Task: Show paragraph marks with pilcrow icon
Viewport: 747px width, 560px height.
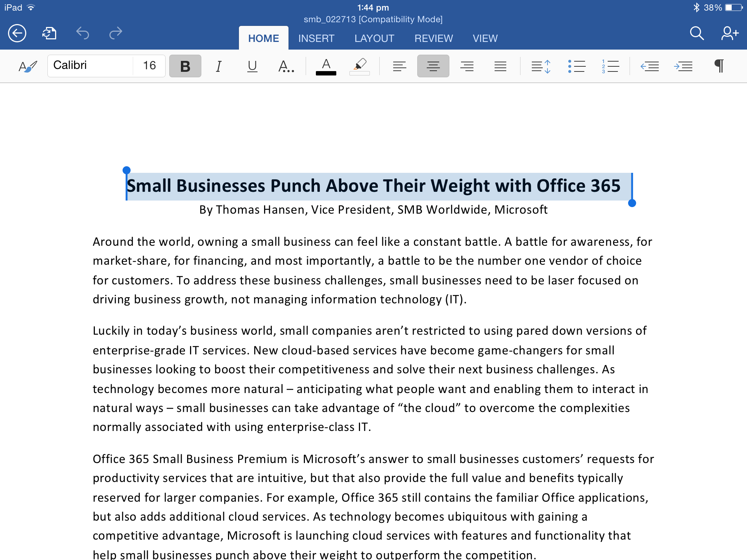Action: pos(719,66)
